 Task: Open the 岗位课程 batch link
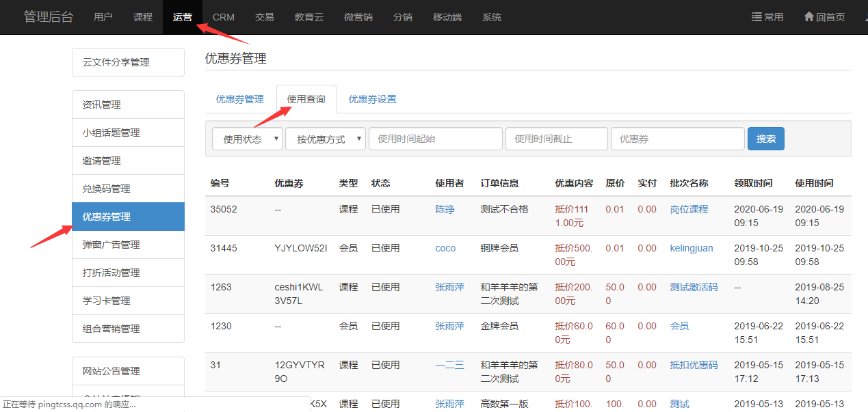(x=689, y=209)
